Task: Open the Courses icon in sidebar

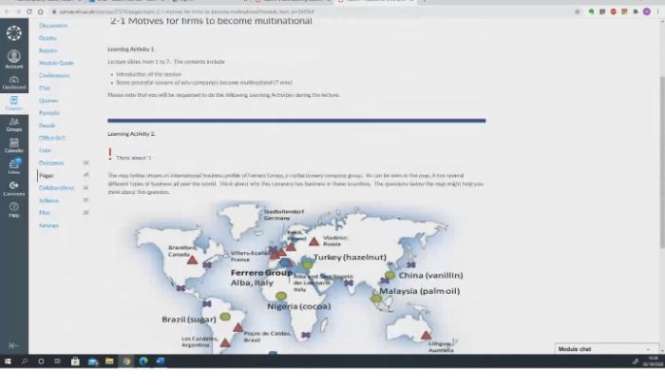Action: [14, 103]
